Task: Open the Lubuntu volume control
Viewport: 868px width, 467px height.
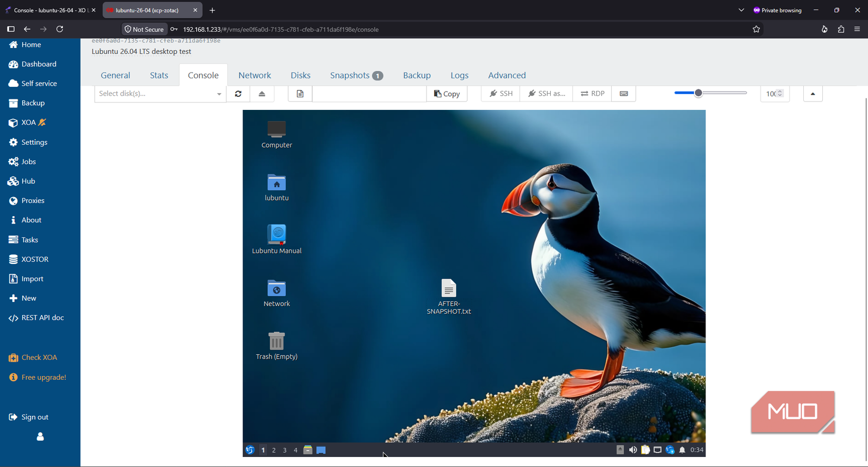Action: point(633,450)
